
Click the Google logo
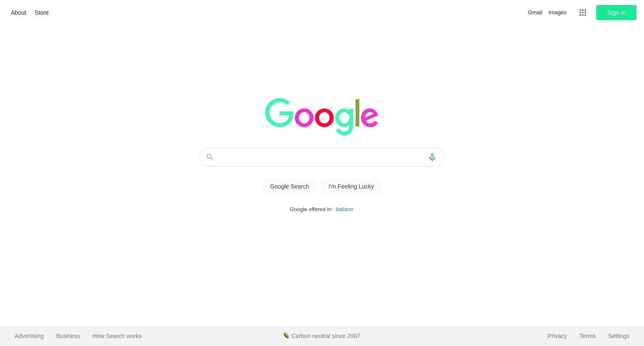point(322,116)
